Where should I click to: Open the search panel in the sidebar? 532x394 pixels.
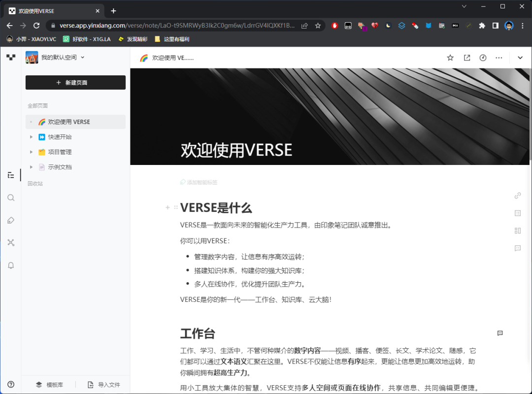tap(11, 197)
